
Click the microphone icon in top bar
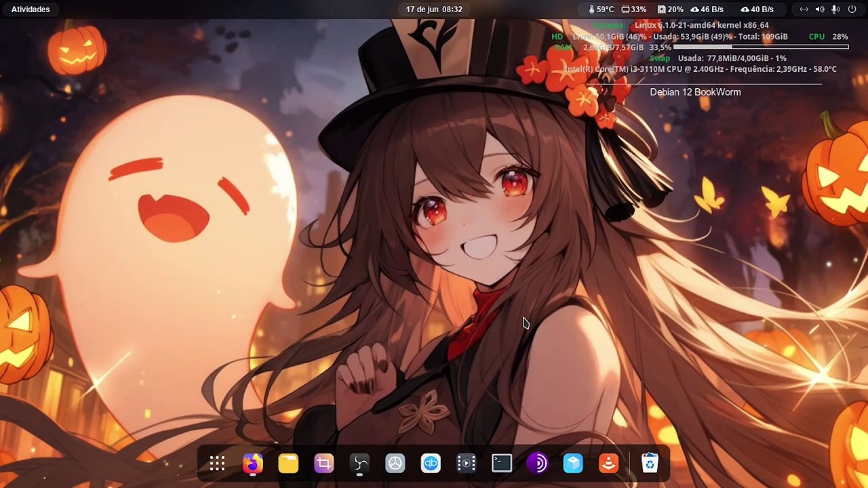tap(835, 9)
